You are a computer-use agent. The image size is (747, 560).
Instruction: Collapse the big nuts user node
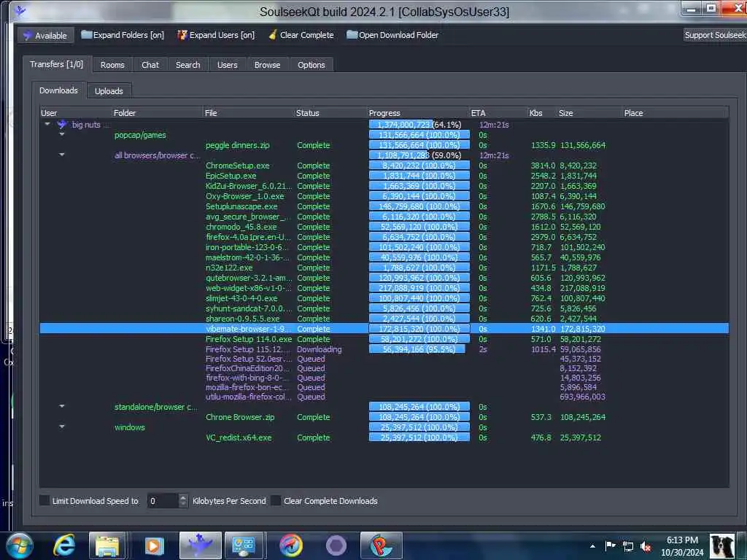point(47,124)
